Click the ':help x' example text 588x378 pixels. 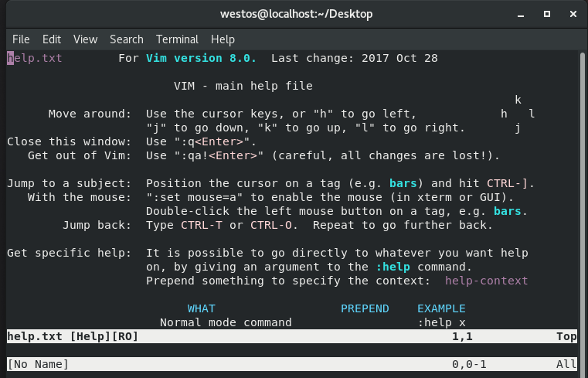tap(441, 322)
